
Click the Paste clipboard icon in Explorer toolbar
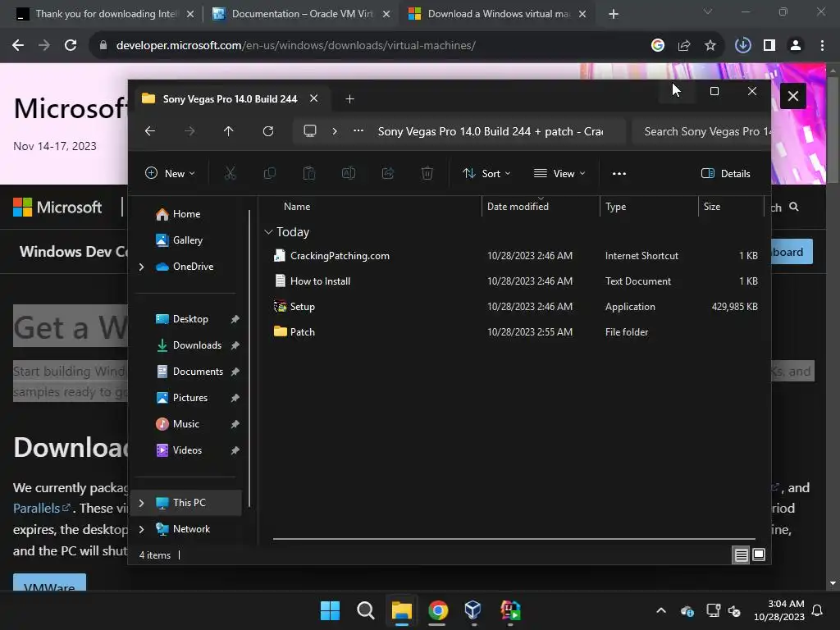pos(309,173)
